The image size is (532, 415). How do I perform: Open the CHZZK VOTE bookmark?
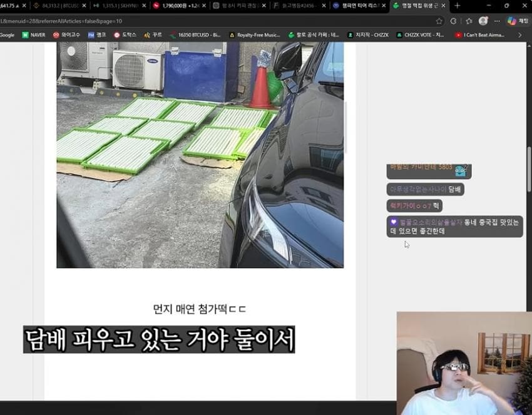(421, 35)
